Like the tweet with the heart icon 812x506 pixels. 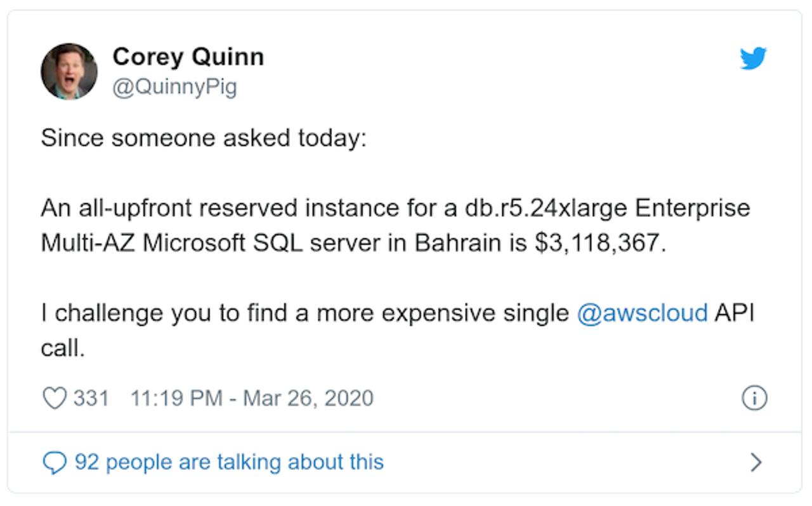click(x=54, y=398)
